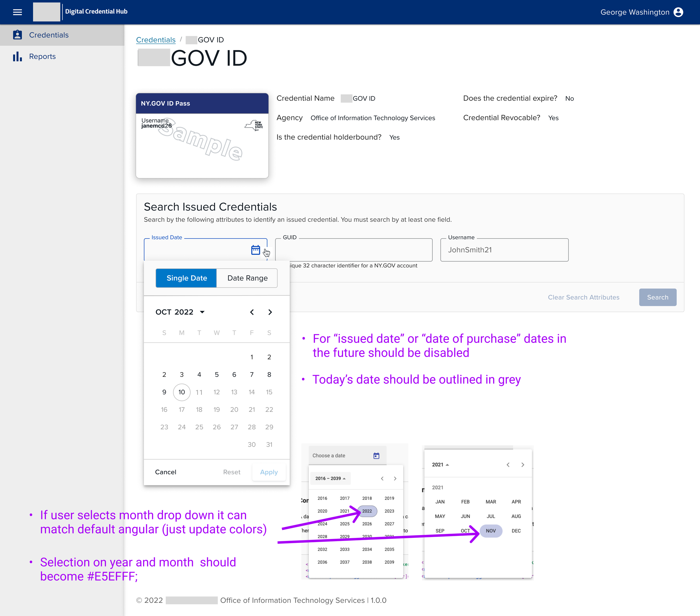700x616 pixels.
Task: Expand the OCT 2022 month dropdown
Action: point(180,312)
